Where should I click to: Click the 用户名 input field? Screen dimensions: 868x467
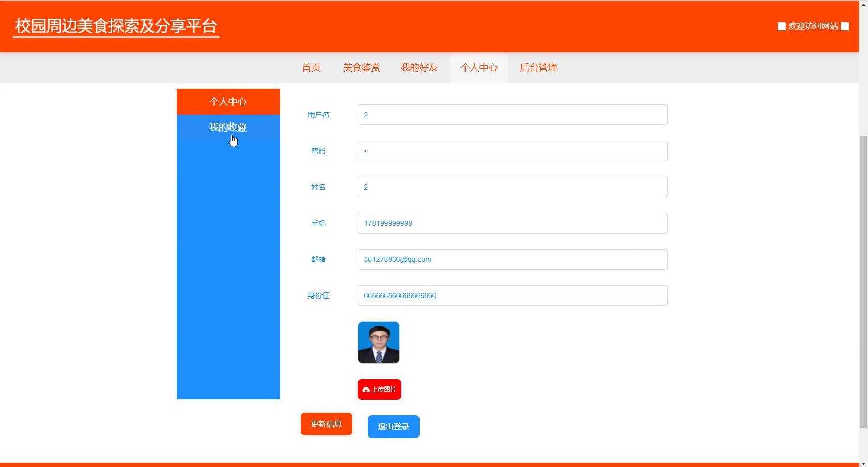click(x=512, y=115)
